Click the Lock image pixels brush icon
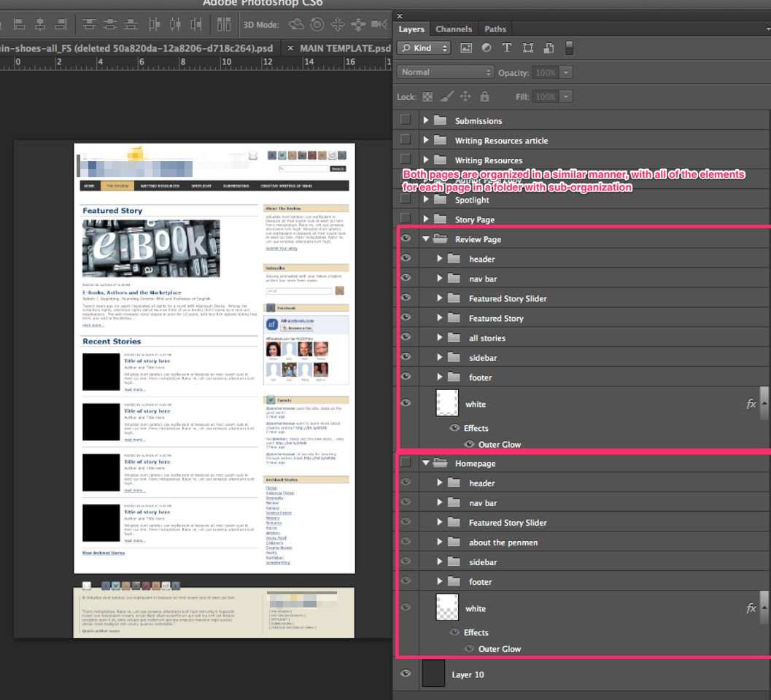 (x=446, y=96)
